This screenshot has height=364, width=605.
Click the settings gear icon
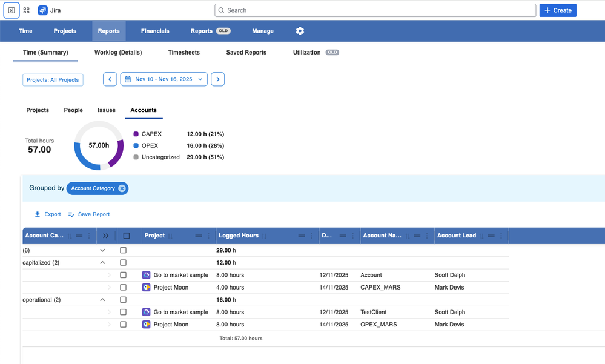pyautogui.click(x=300, y=31)
